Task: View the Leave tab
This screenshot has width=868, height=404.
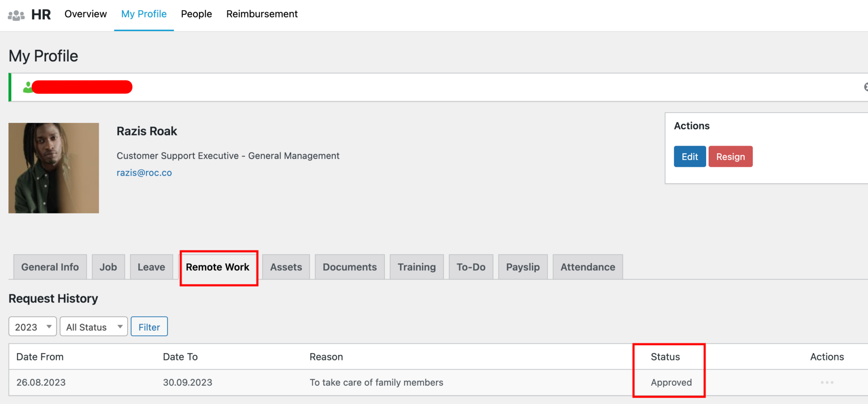Action: [x=151, y=267]
